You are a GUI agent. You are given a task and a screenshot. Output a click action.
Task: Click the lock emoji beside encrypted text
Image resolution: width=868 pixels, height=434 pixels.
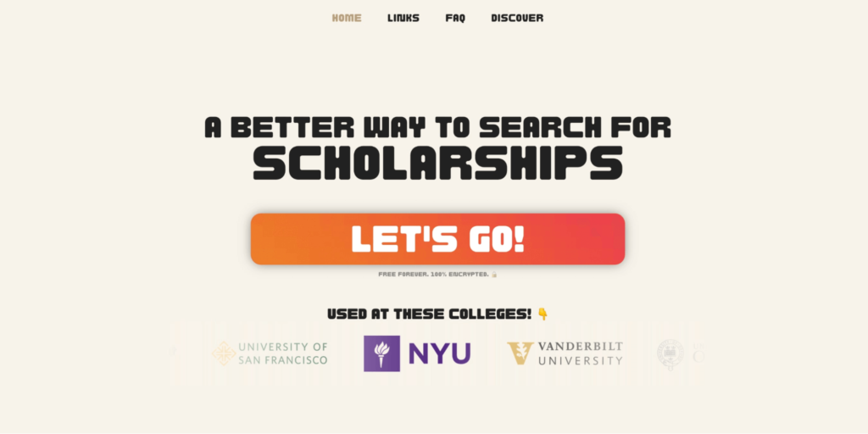pos(494,275)
